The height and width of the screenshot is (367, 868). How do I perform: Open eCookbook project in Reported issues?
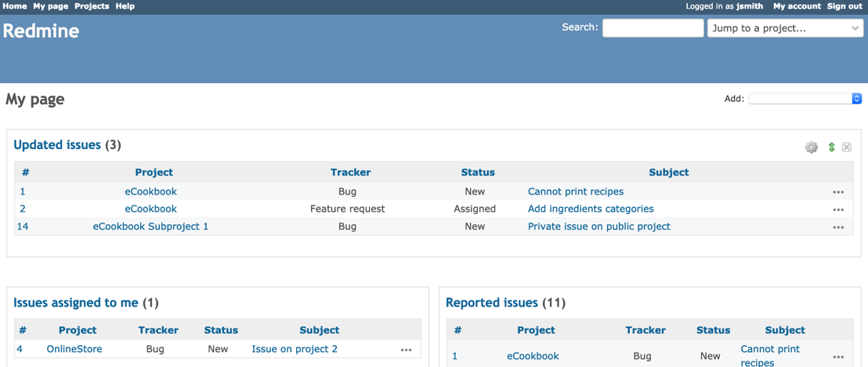point(533,357)
